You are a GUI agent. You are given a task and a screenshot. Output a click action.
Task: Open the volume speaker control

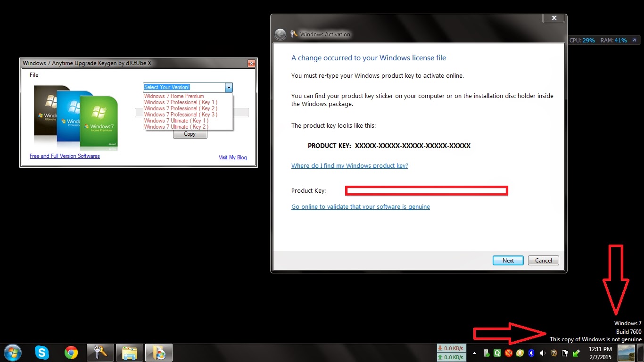[x=543, y=353]
